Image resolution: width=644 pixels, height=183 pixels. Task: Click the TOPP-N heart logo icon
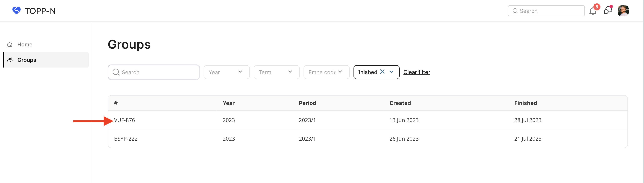click(x=17, y=11)
